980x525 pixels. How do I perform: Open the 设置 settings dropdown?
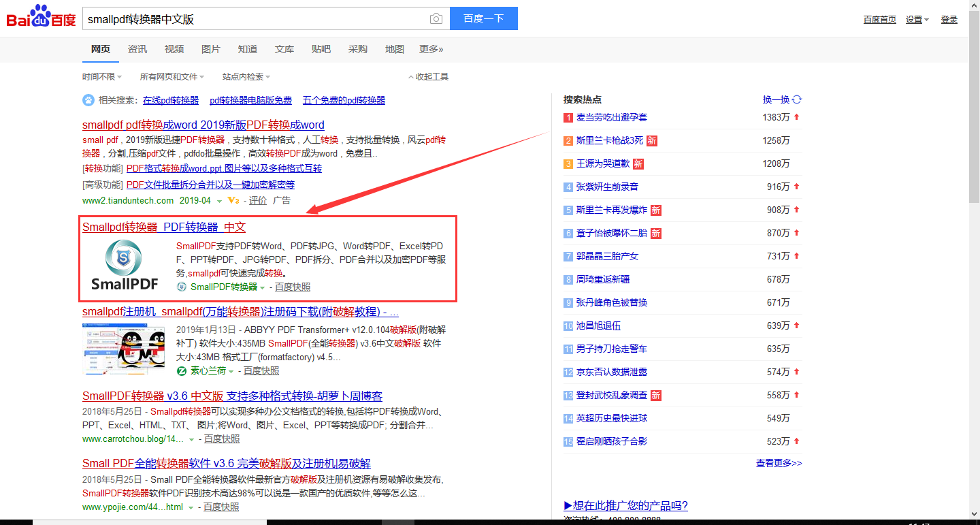click(917, 20)
